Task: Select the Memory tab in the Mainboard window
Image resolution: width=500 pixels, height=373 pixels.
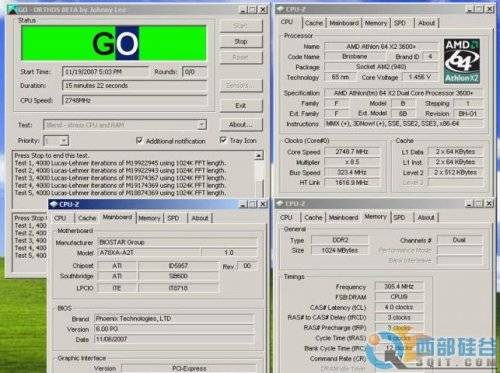Action: (149, 218)
